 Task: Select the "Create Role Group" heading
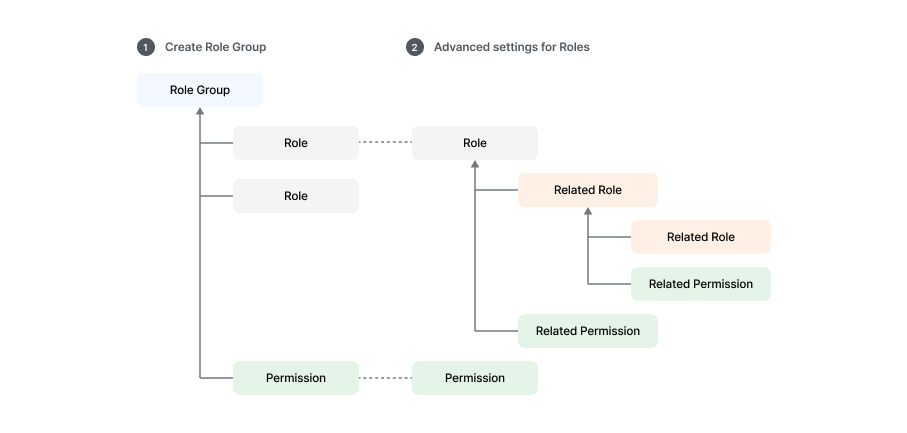point(215,47)
